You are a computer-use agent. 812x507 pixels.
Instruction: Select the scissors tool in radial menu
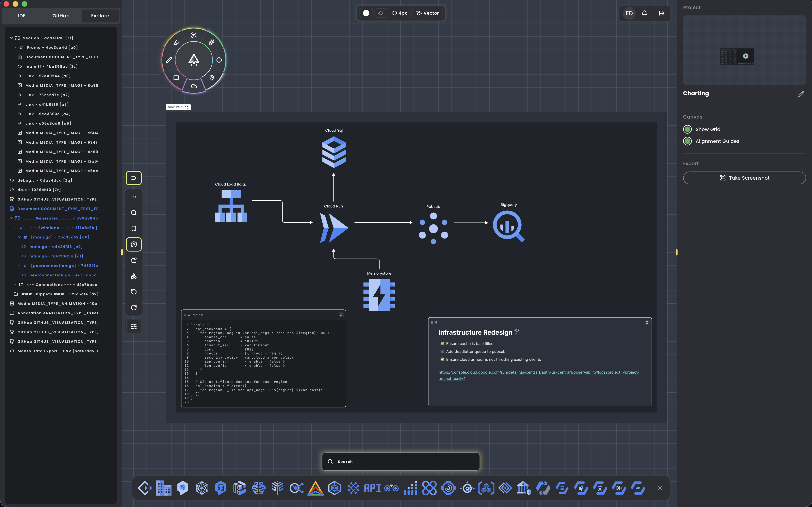click(x=193, y=35)
